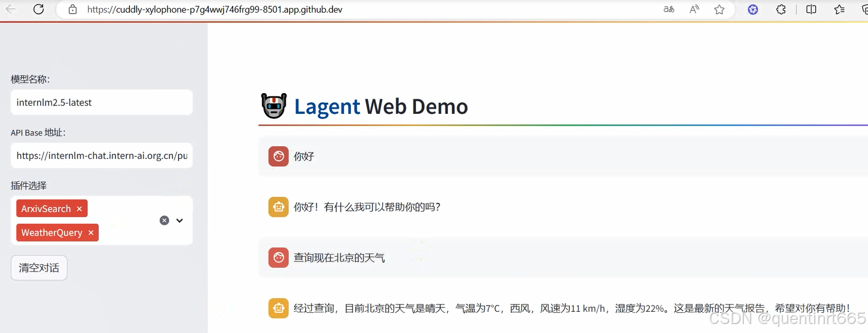Remove the WeatherQuery plugin tag

(91, 232)
